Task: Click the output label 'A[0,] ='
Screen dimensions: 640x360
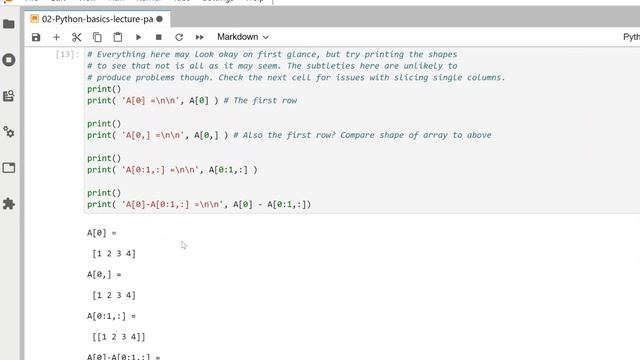Action: (104, 275)
